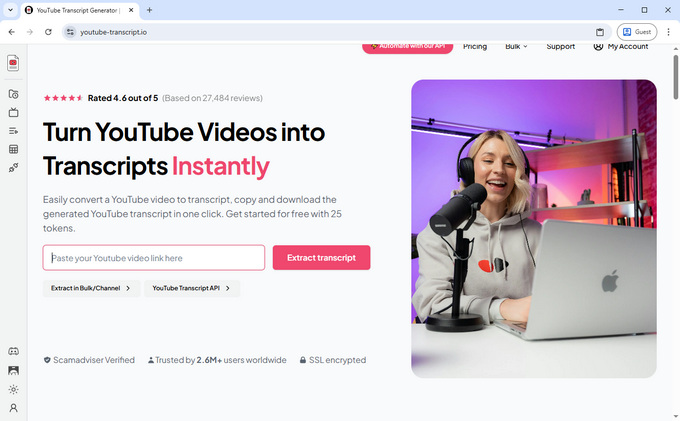This screenshot has width=680, height=421.
Task: Click the clipboard icon in the address bar
Action: tap(600, 32)
